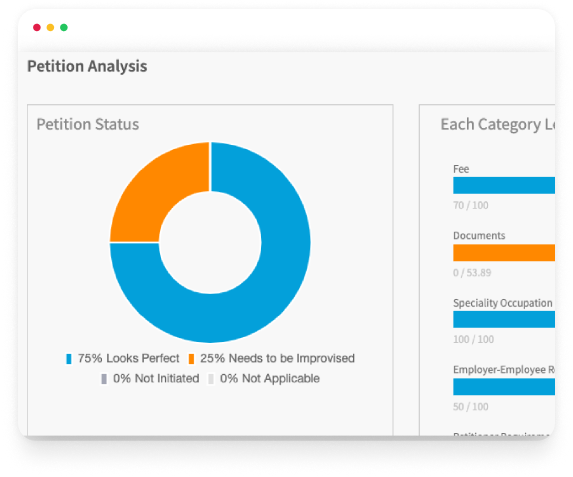Toggle the 25% Needs to be Improvised label
The width and height of the screenshot is (573, 477).
(x=277, y=358)
